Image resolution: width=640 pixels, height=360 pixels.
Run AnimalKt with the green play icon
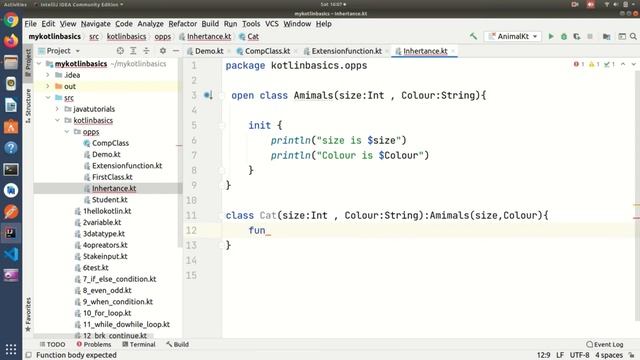click(551, 36)
